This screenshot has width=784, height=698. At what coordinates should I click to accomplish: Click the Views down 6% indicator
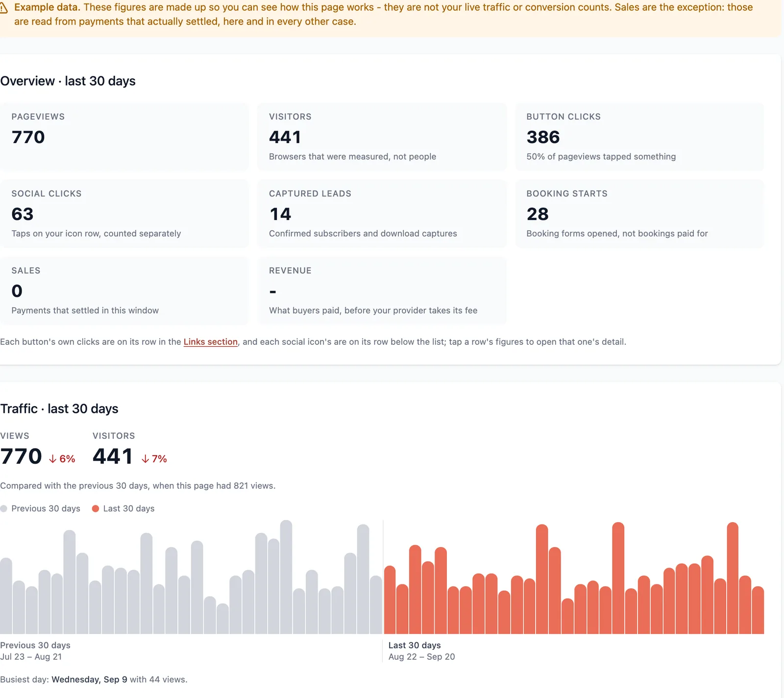click(62, 459)
